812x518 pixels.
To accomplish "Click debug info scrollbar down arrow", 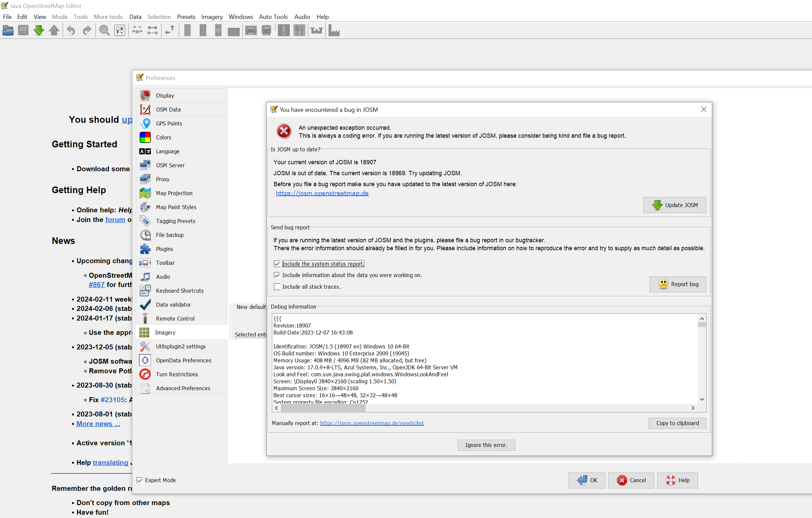I will [x=702, y=399].
